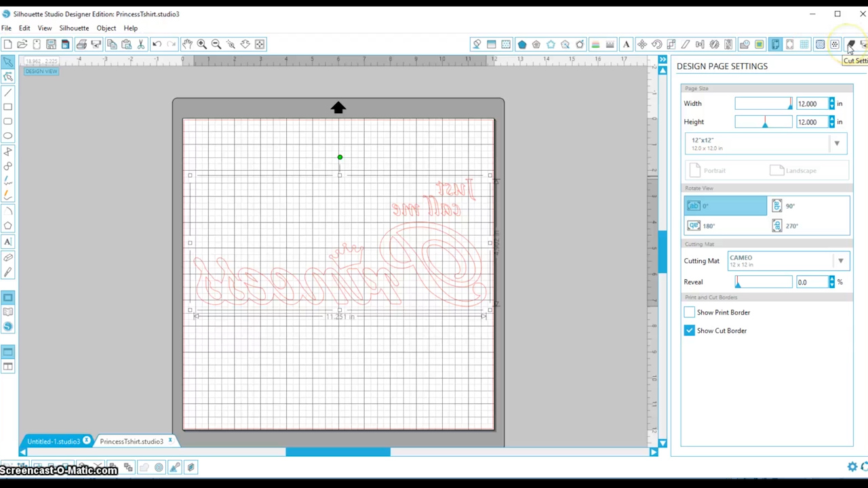This screenshot has height=488, width=868.
Task: Open the Grid Settings icon
Action: tap(804, 44)
